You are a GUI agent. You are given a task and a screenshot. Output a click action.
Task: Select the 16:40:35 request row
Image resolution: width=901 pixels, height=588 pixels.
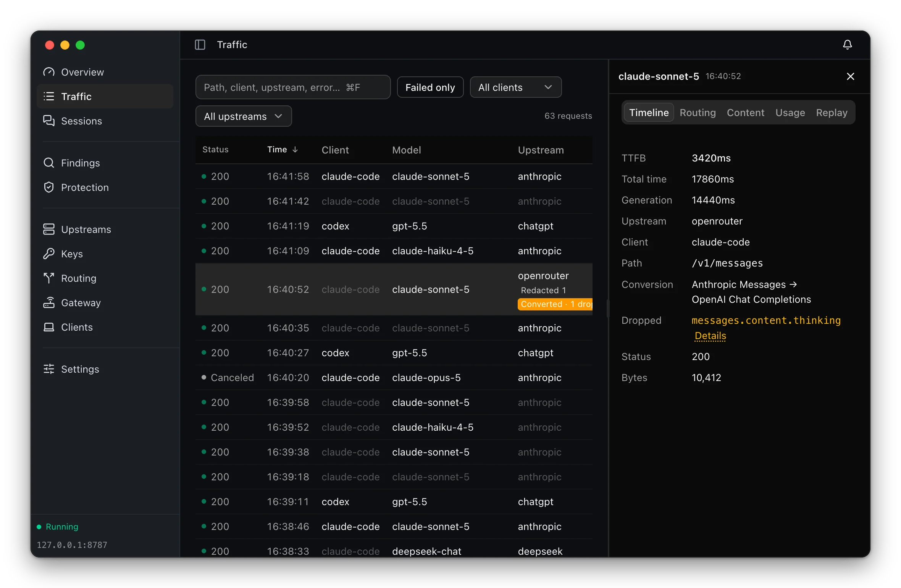[x=394, y=328]
